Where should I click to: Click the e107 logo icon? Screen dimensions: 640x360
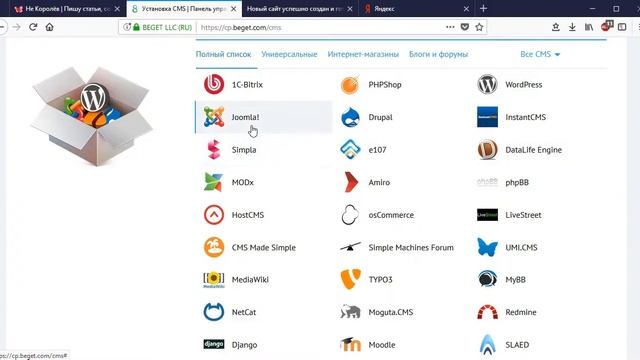click(x=350, y=150)
